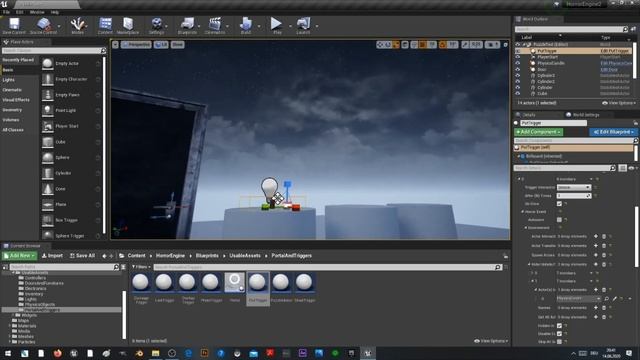The height and width of the screenshot is (360, 640).
Task: Toggle the checked checkbox below After (N) Times
Action: [x=559, y=204]
